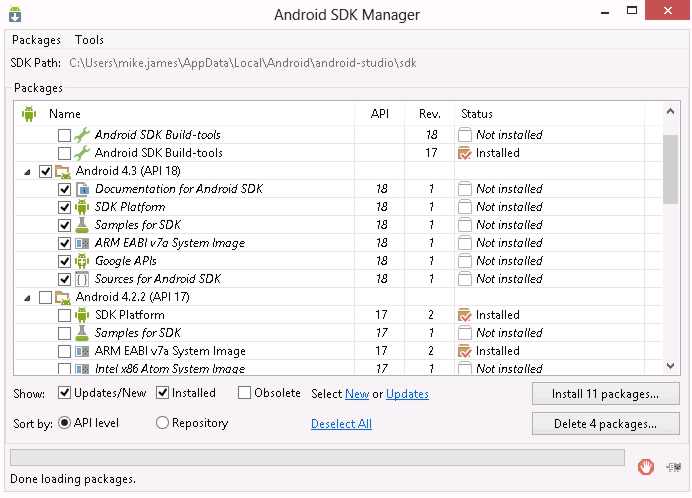
Task: Click the Rev. column header
Action: 430,114
